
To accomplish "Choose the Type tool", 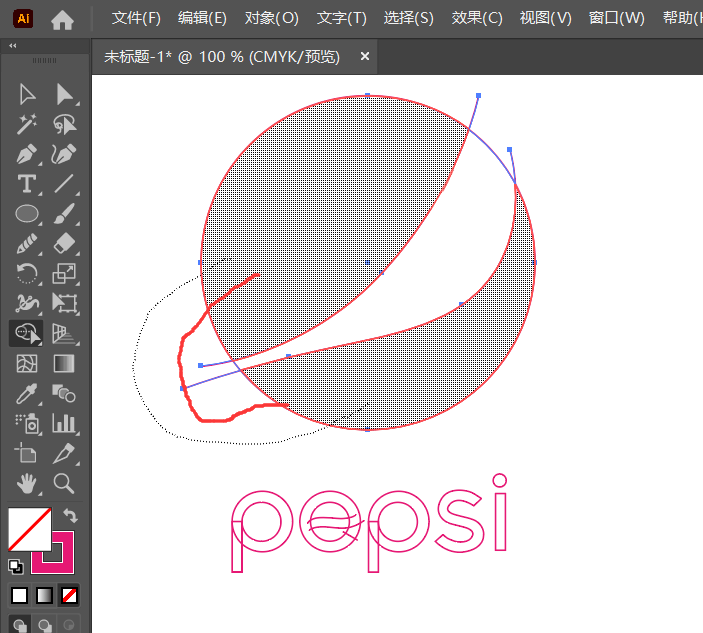I will pos(27,184).
